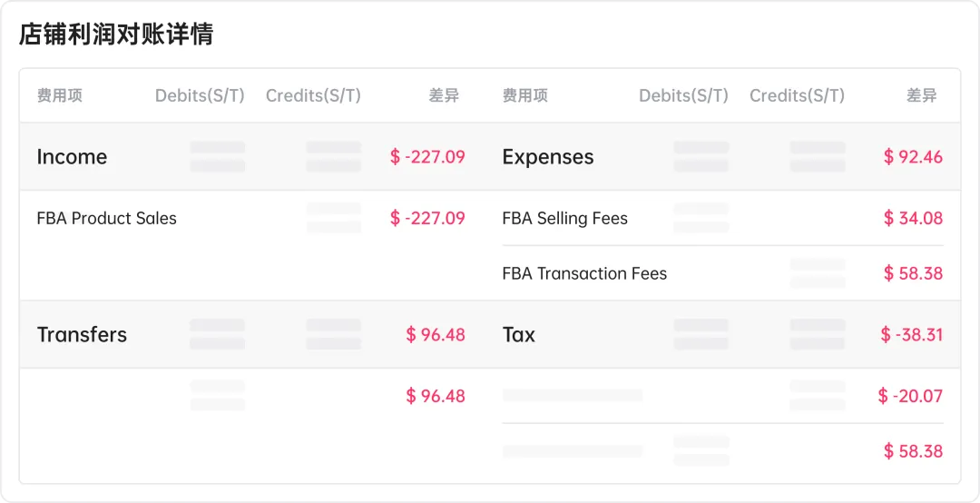Select the Expenses category label

tap(548, 156)
